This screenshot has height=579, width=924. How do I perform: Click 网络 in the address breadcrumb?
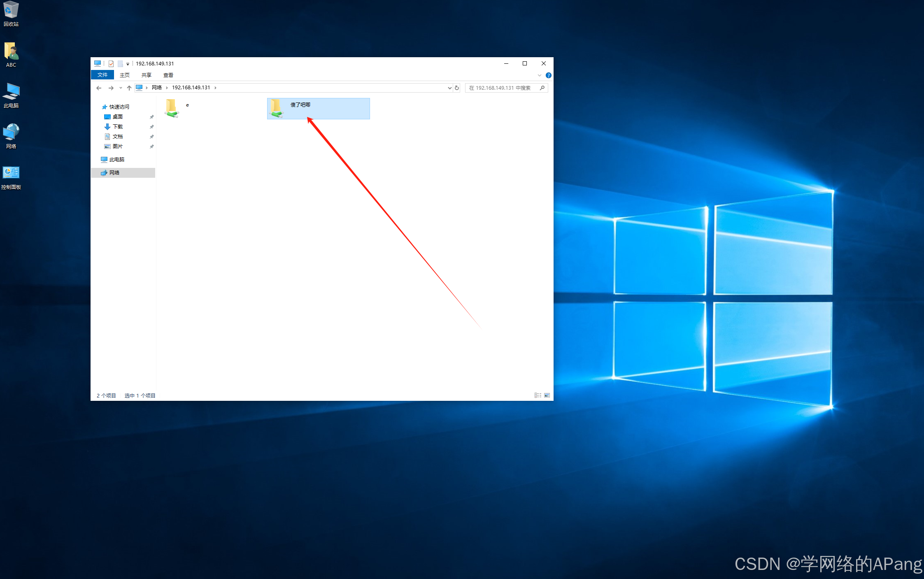coord(156,88)
